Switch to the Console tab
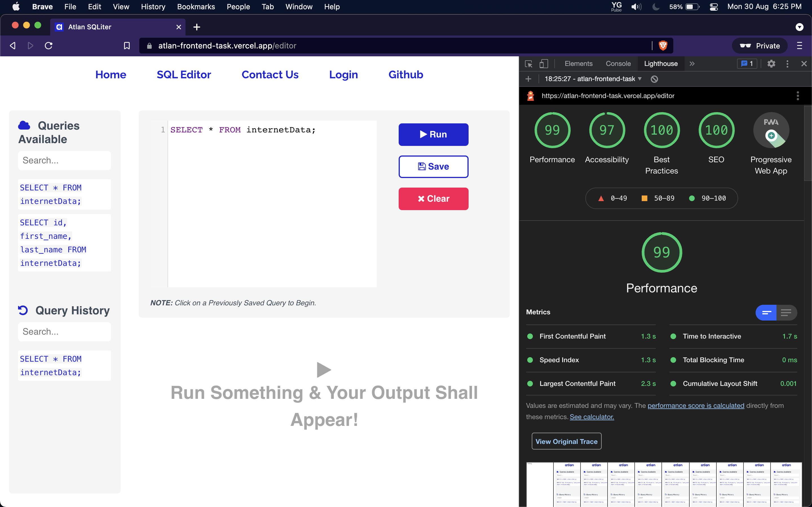This screenshot has width=812, height=507. [618, 63]
